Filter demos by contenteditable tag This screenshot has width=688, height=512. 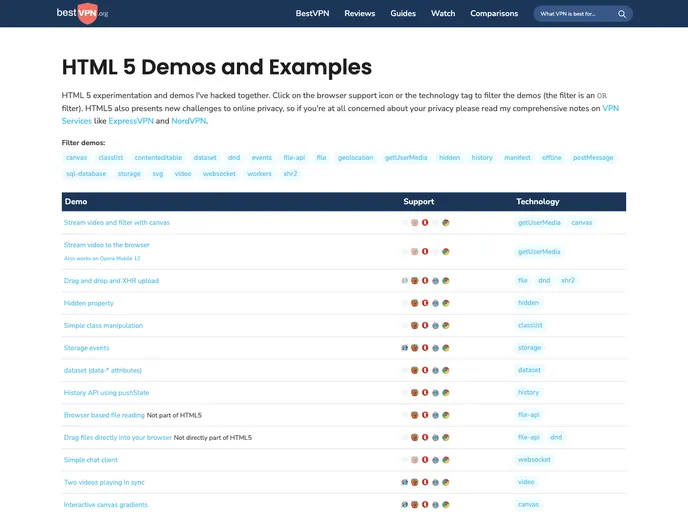coord(158,158)
